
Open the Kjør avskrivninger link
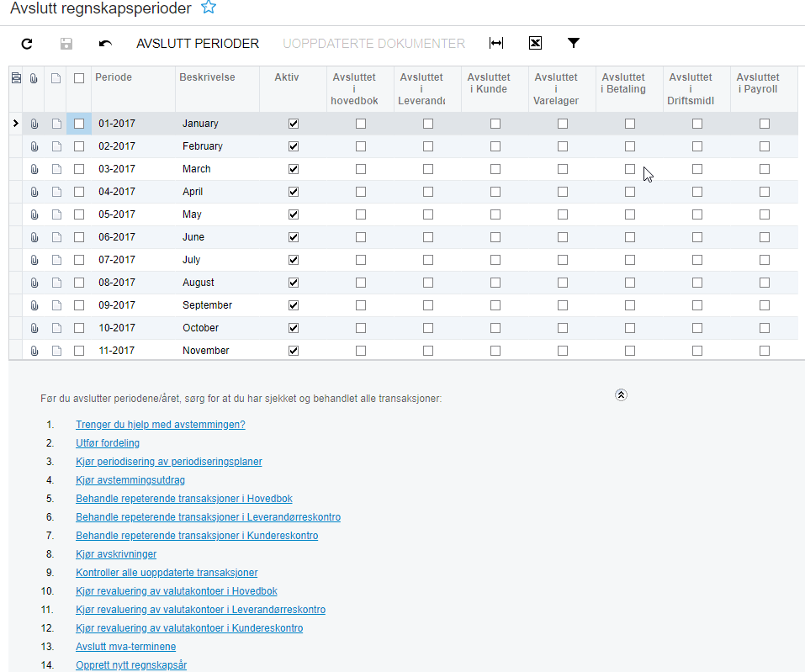coord(116,554)
